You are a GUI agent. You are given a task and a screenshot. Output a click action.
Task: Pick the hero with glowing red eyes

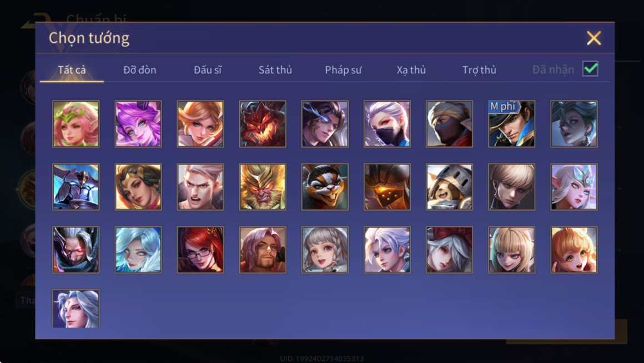pyautogui.click(x=76, y=250)
